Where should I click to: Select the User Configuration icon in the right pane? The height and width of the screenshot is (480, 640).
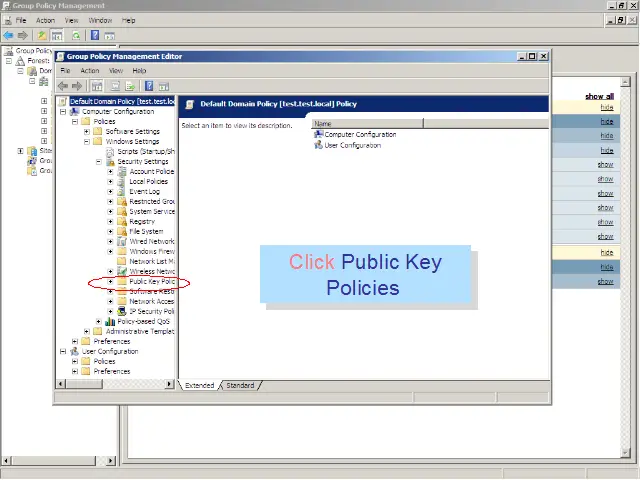(319, 145)
